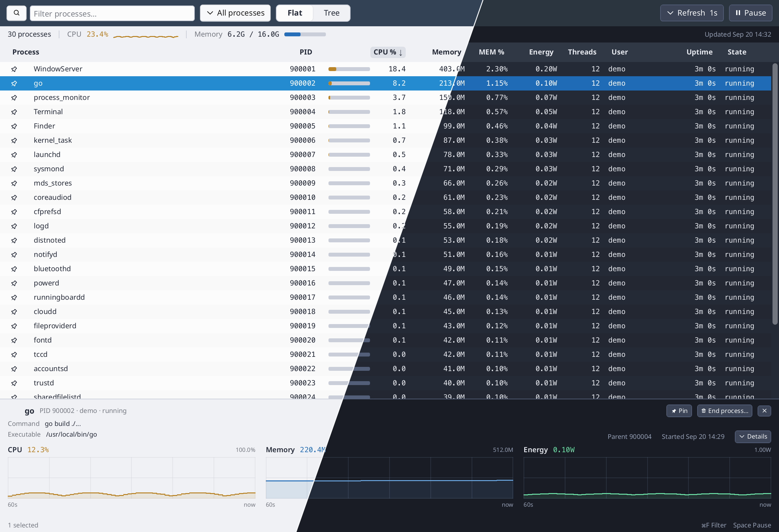Pin the trustd process
The width and height of the screenshot is (779, 532).
pos(14,383)
